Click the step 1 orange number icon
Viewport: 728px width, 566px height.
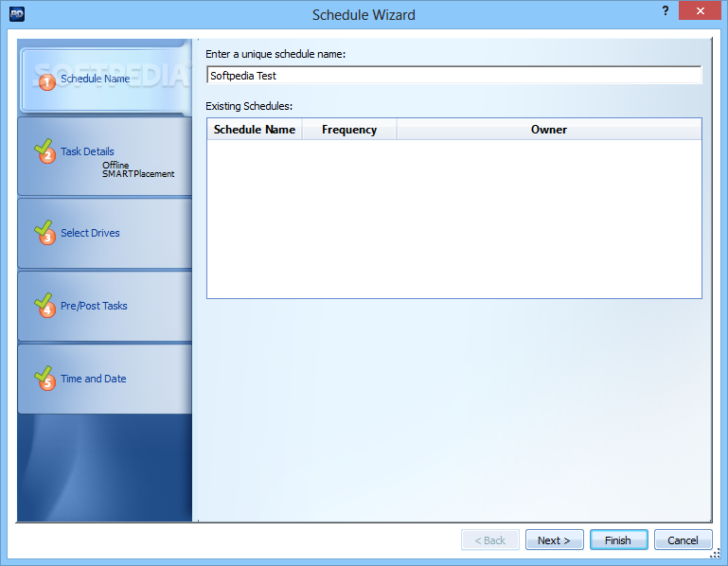click(x=46, y=82)
